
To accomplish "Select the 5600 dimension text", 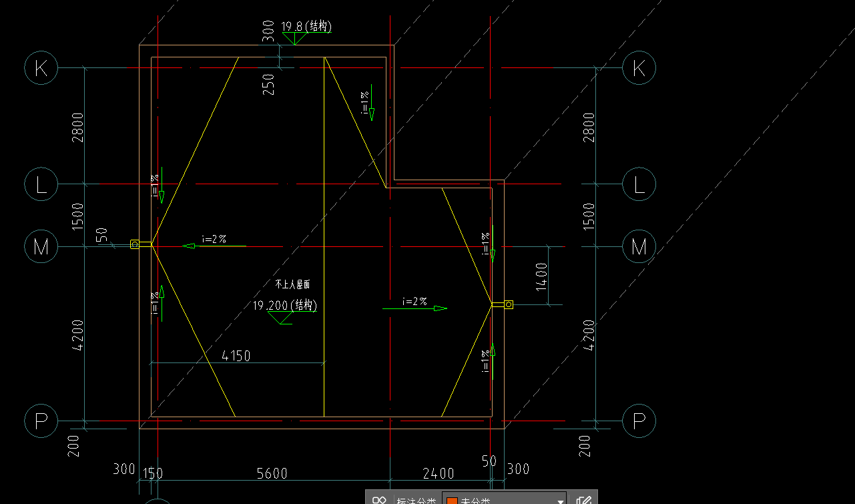I will (272, 473).
